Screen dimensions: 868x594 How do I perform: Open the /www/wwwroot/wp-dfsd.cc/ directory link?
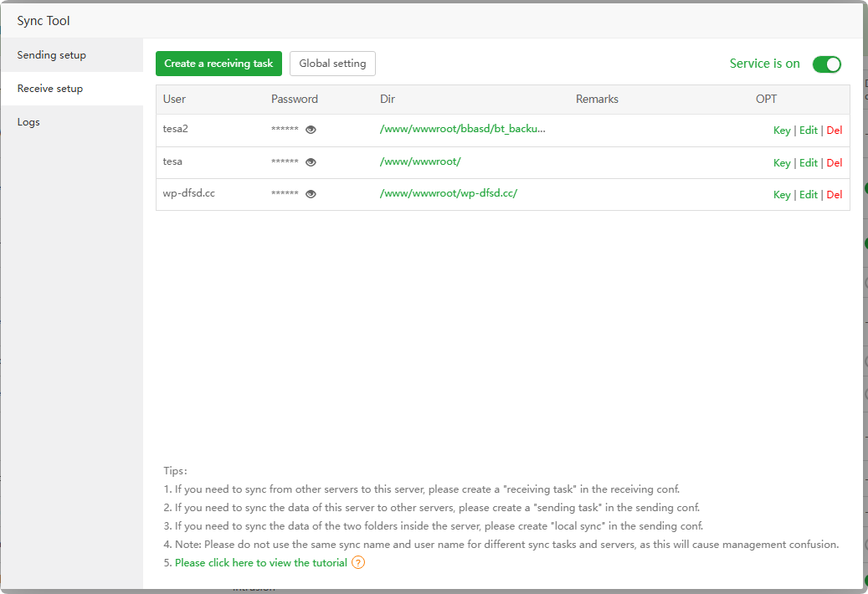point(448,193)
